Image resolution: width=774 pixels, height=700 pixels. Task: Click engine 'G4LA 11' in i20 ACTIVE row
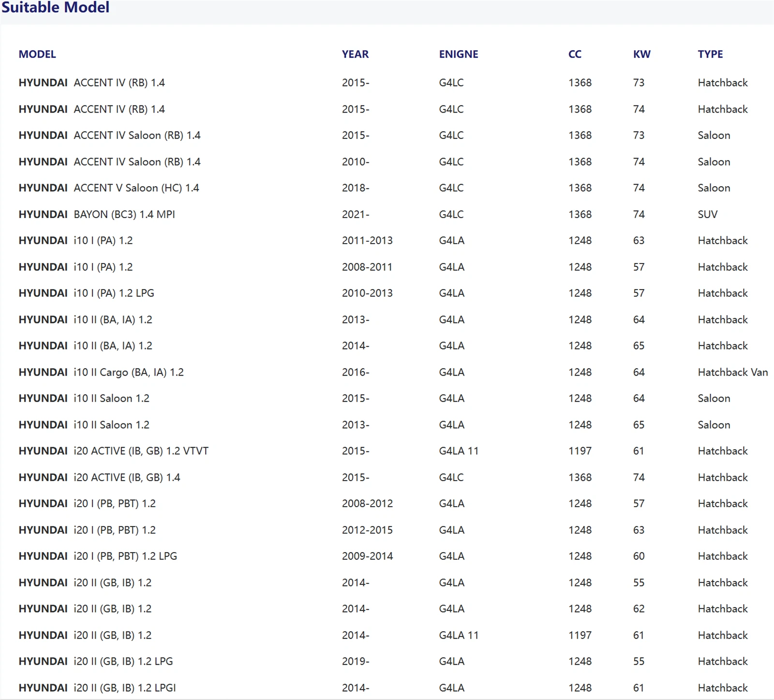click(x=459, y=451)
